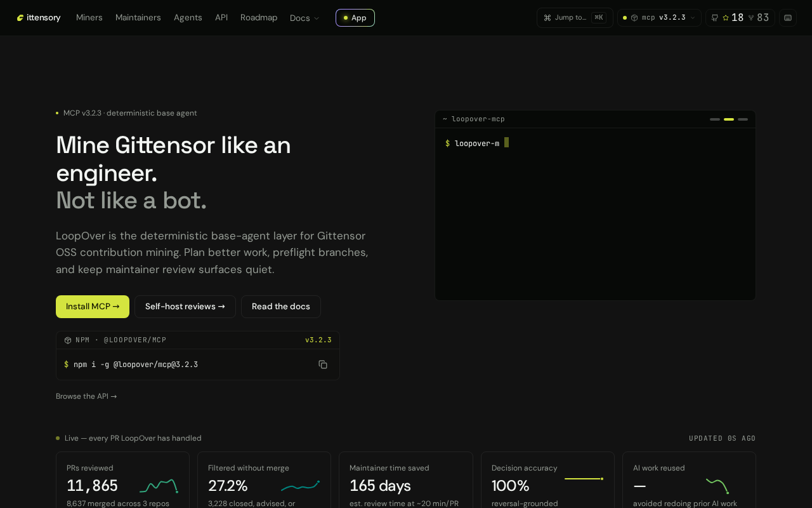View the Roadmap page
This screenshot has width=812, height=508.
coord(259,18)
